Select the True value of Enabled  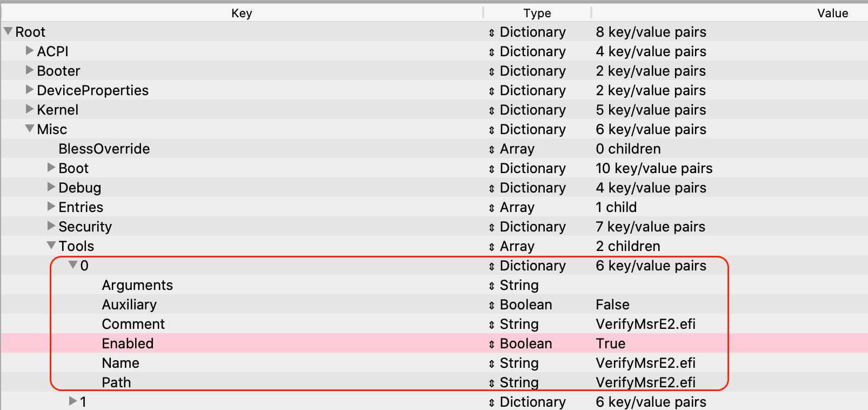[x=610, y=343]
